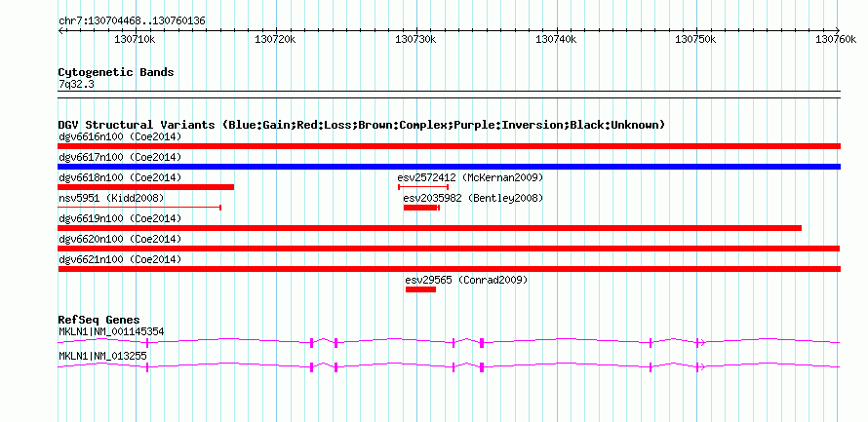Click the 130760k ruler tick label
This screenshot has width=868, height=422.
(x=836, y=39)
